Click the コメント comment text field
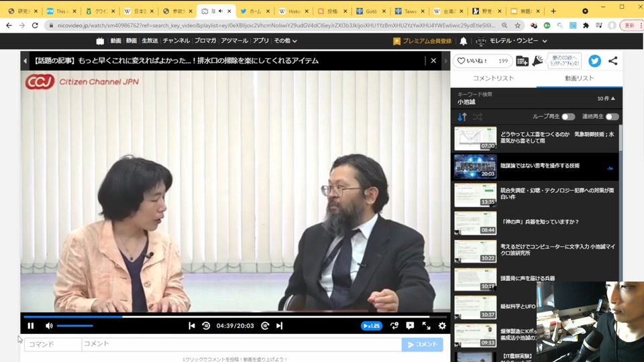The width and height of the screenshot is (644, 362). click(241, 345)
